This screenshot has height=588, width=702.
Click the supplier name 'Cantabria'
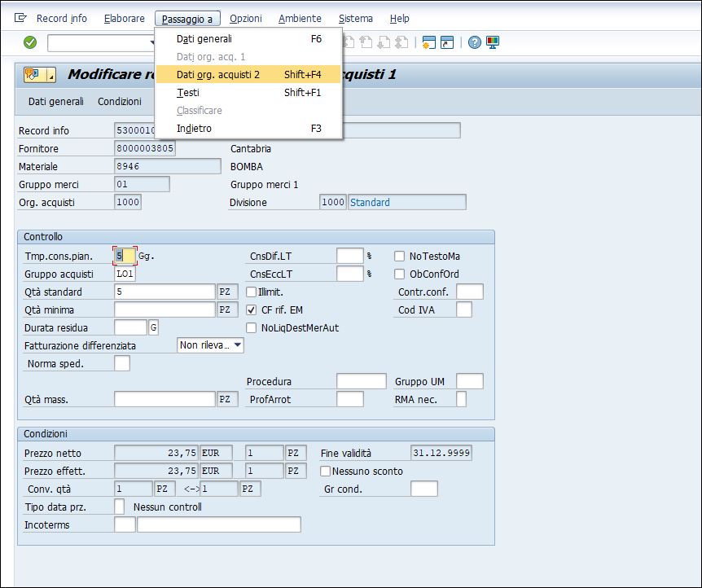click(251, 149)
